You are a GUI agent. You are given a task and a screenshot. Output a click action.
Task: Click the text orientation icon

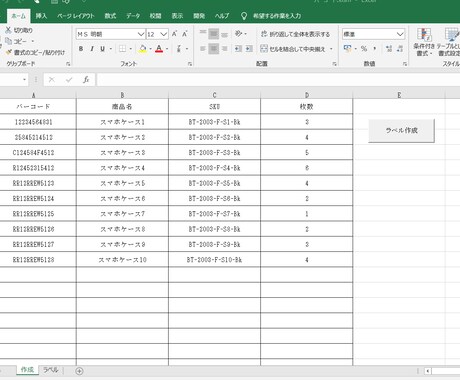(x=239, y=34)
